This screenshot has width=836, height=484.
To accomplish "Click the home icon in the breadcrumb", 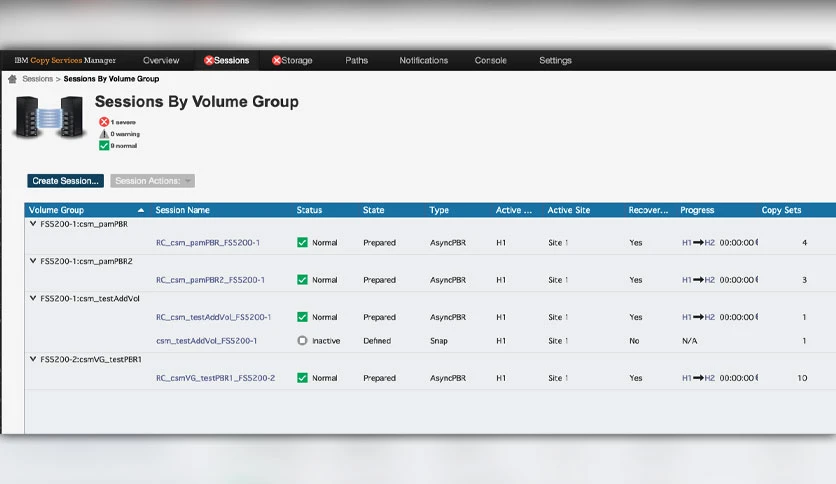I will (12, 79).
